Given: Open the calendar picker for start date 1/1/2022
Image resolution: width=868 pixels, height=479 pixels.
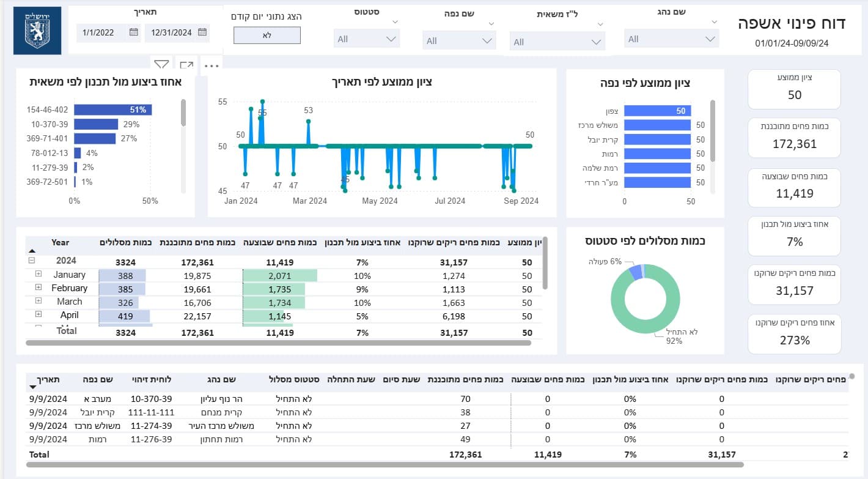Looking at the screenshot, I should [134, 32].
